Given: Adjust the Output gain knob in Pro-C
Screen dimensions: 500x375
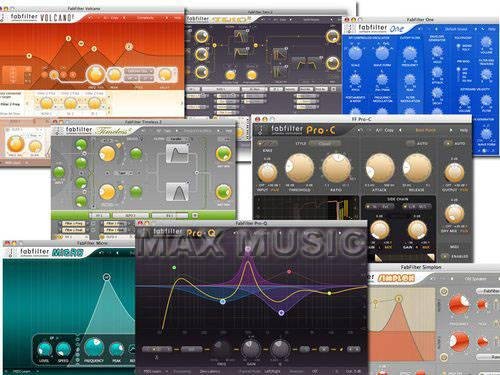Looking at the screenshot, I should pyautogui.click(x=454, y=172).
